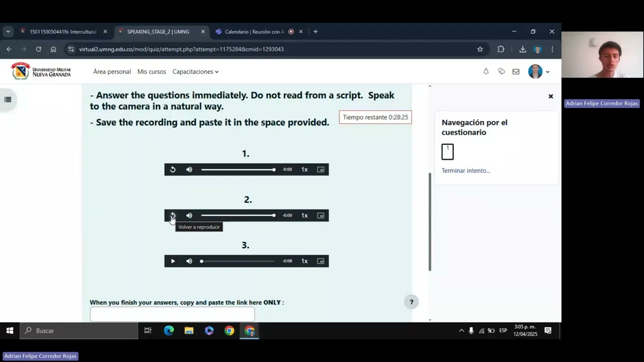Open File Explorer from taskbar
The height and width of the screenshot is (362, 644).
pyautogui.click(x=189, y=330)
